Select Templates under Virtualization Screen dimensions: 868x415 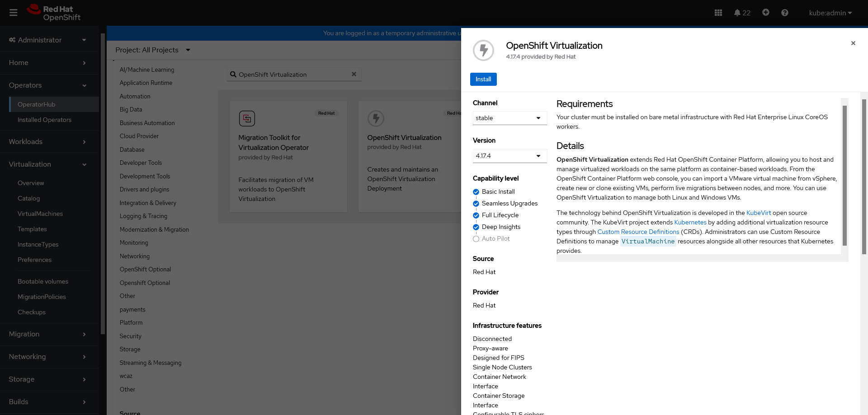(x=32, y=229)
